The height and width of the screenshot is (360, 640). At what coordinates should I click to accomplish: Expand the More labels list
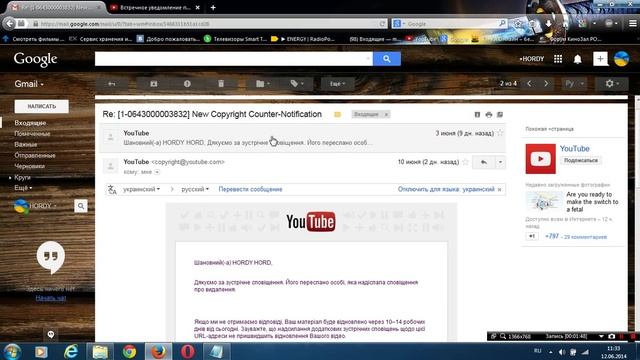pos(23,188)
